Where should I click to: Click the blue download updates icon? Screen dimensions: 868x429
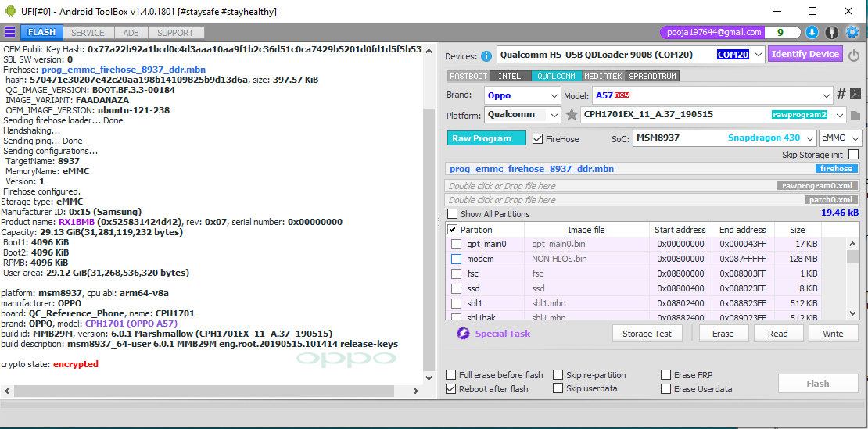(812, 33)
